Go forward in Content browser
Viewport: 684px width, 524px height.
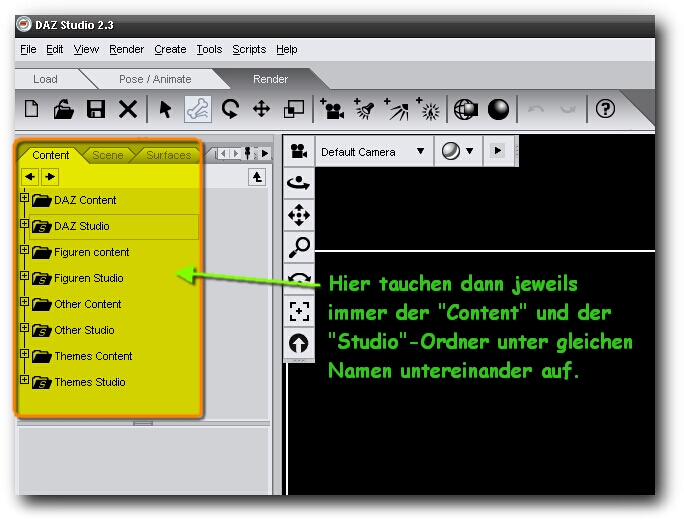[x=50, y=177]
